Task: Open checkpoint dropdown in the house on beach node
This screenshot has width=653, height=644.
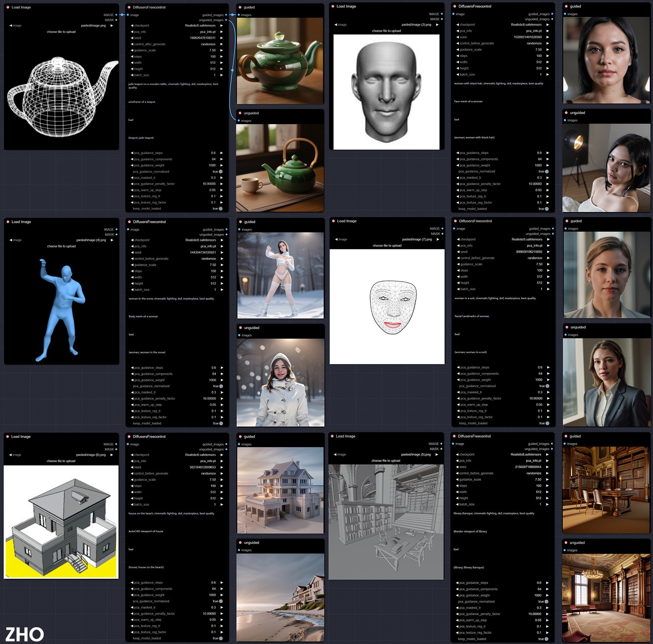Action: (x=177, y=455)
